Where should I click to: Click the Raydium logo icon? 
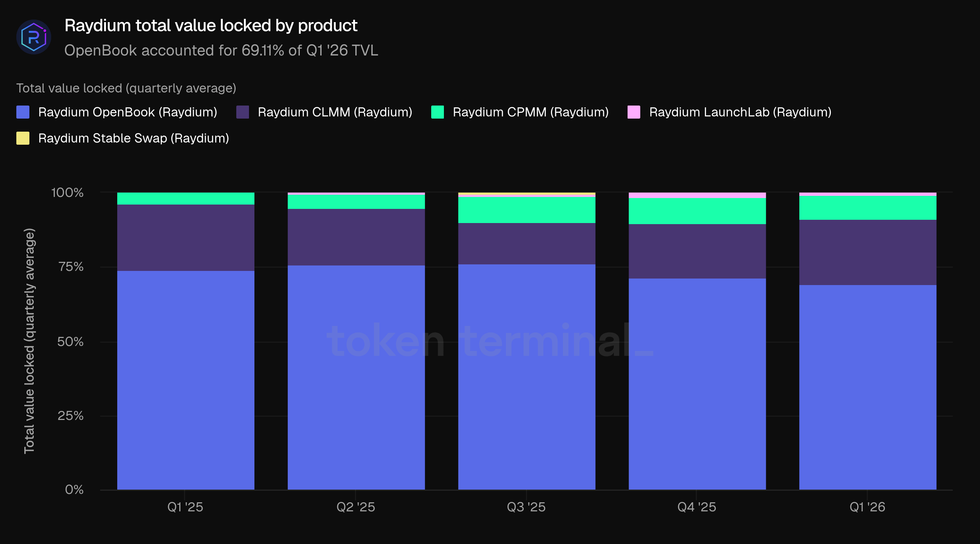34,37
